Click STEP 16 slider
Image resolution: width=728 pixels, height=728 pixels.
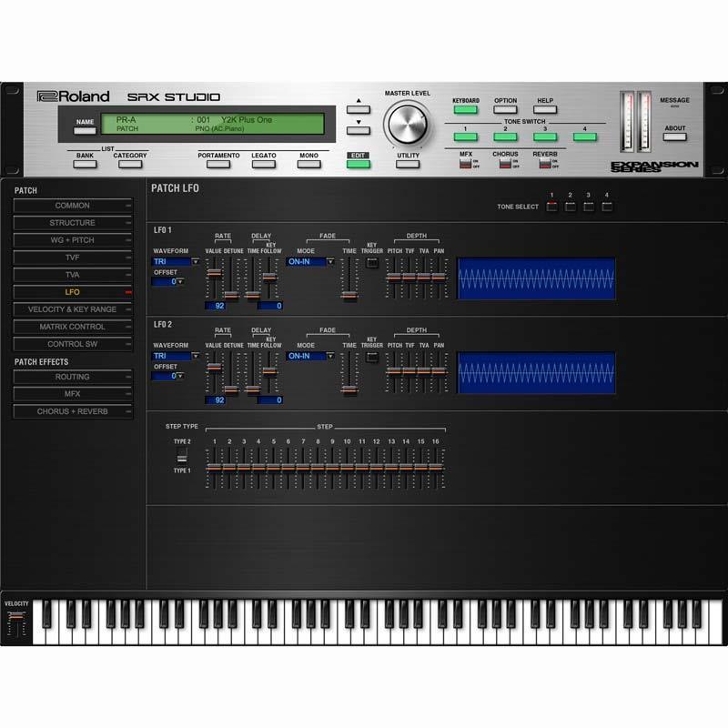click(436, 468)
